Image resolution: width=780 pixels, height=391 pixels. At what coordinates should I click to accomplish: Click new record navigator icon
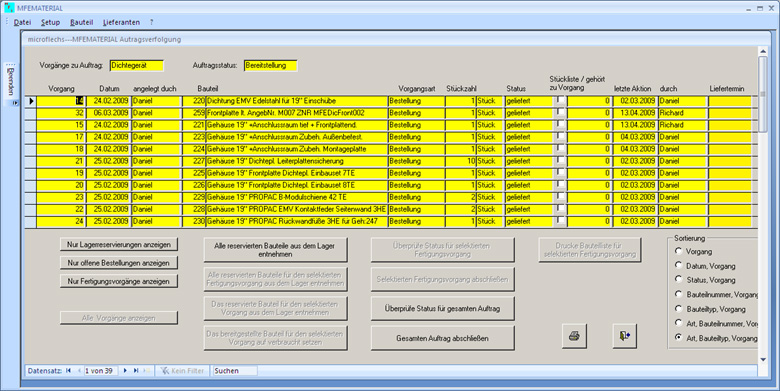tap(147, 371)
